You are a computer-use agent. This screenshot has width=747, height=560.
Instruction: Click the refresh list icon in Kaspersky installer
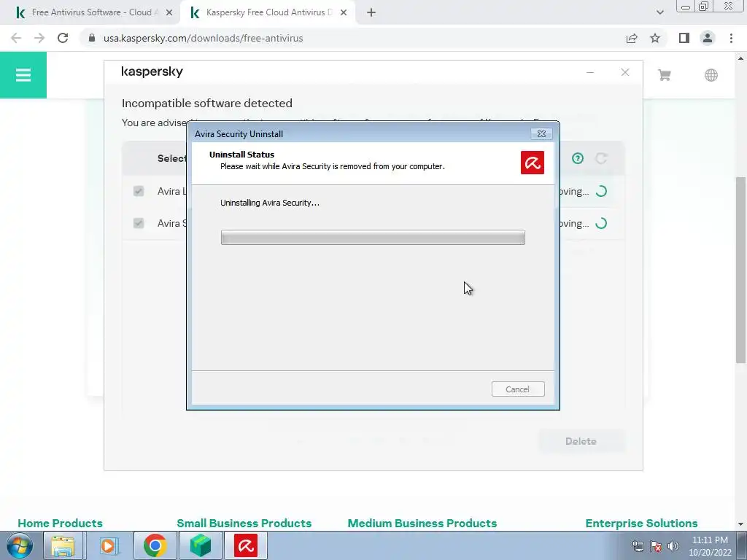coord(601,158)
